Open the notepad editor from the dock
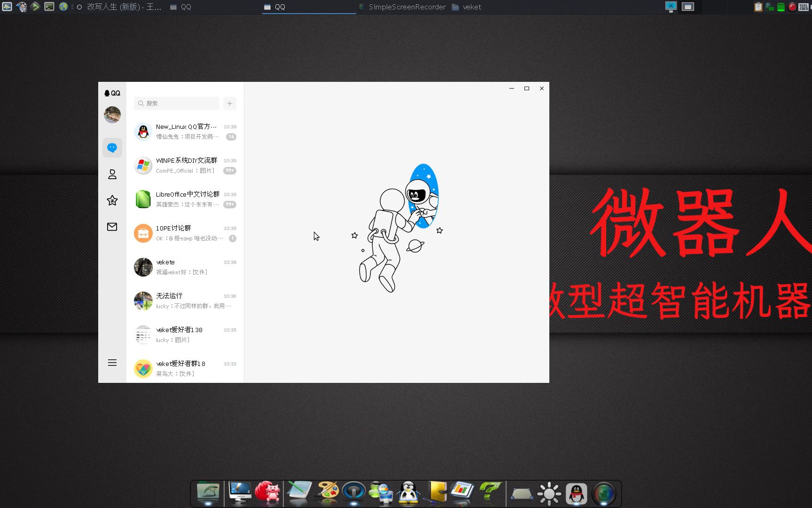Image resolution: width=812 pixels, height=508 pixels. [298, 493]
